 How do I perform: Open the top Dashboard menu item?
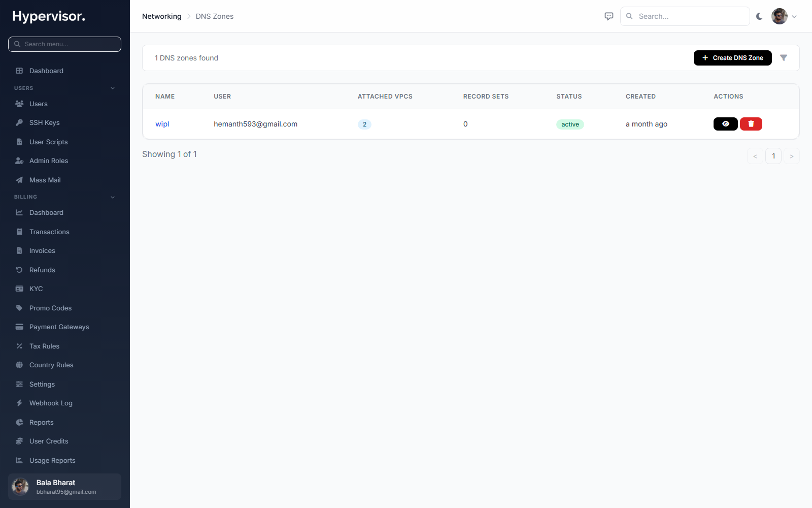tap(64, 71)
